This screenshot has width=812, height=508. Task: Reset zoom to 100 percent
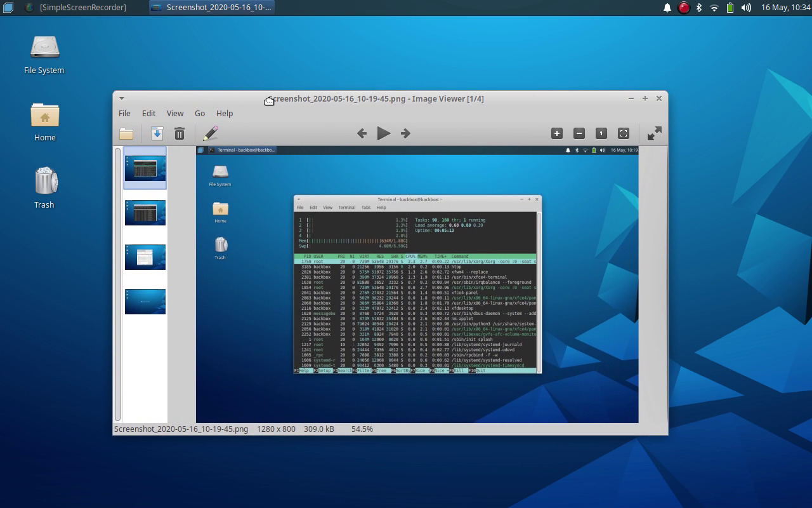coord(601,133)
